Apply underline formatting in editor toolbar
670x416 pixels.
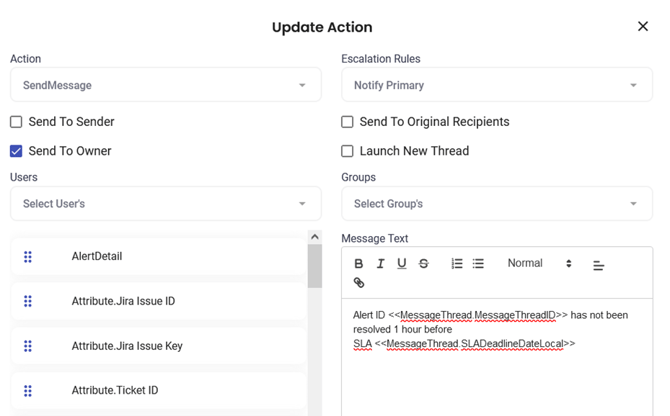click(402, 264)
